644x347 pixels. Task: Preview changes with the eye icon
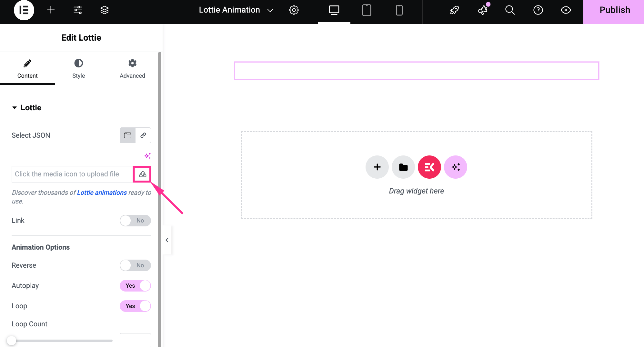click(566, 10)
